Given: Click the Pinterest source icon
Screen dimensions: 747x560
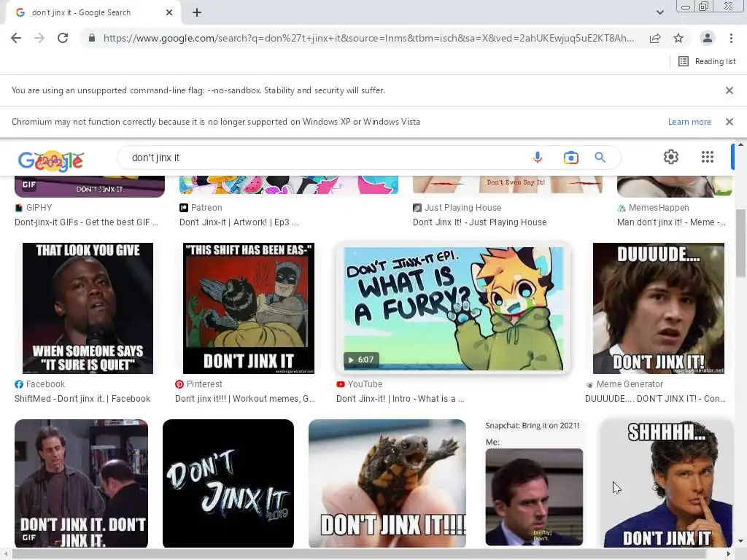Looking at the screenshot, I should pyautogui.click(x=179, y=384).
